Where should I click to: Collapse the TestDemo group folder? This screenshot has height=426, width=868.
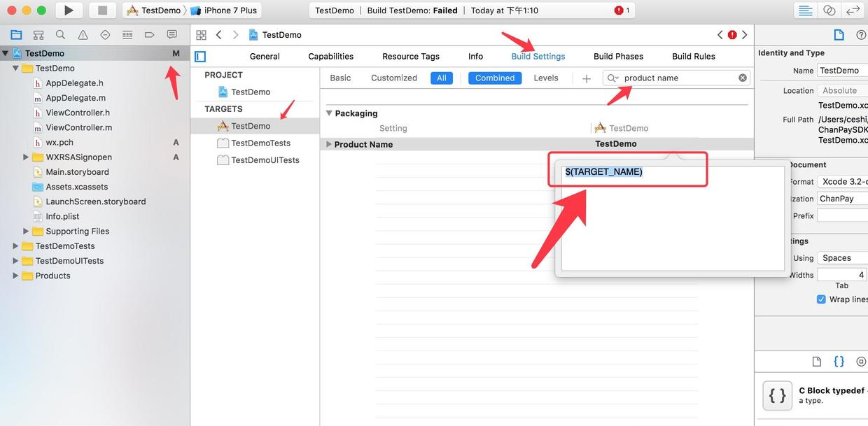(15, 69)
